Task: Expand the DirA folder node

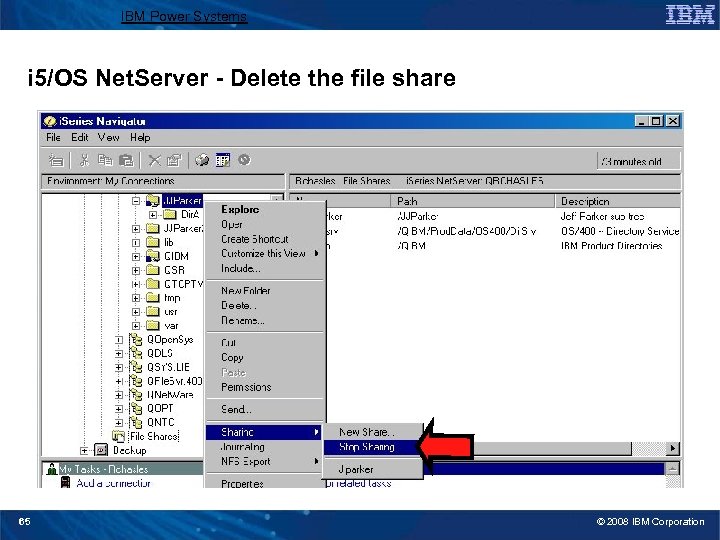Action: point(153,214)
